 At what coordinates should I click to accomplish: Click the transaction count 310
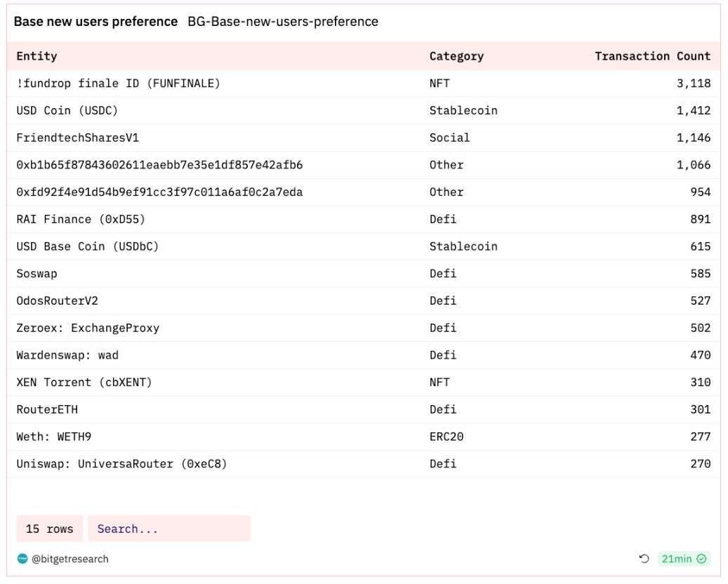coord(701,382)
